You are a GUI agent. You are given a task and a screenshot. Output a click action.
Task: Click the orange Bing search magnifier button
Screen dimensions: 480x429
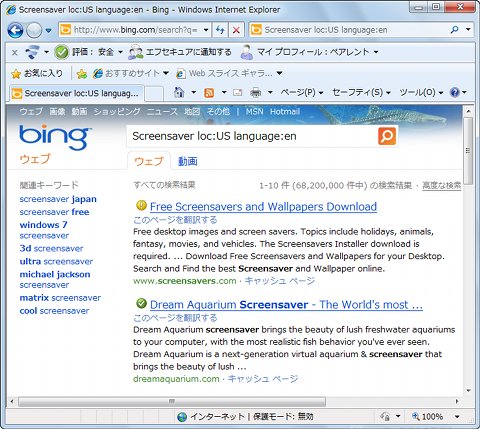click(387, 136)
